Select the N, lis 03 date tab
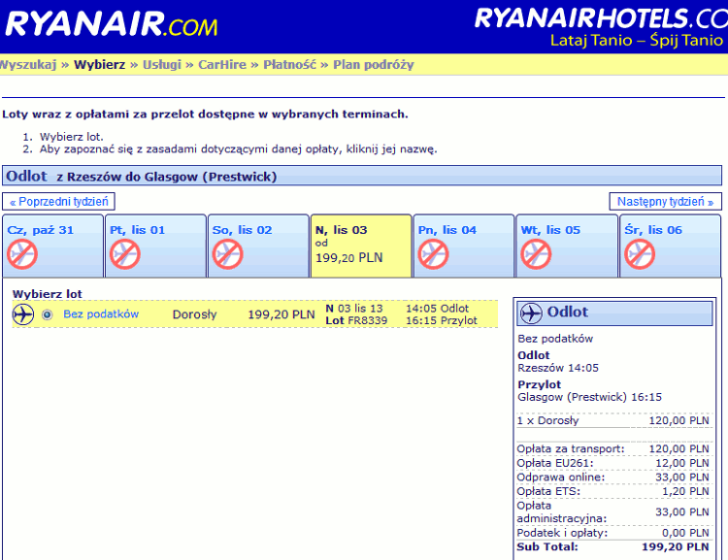 [x=361, y=246]
